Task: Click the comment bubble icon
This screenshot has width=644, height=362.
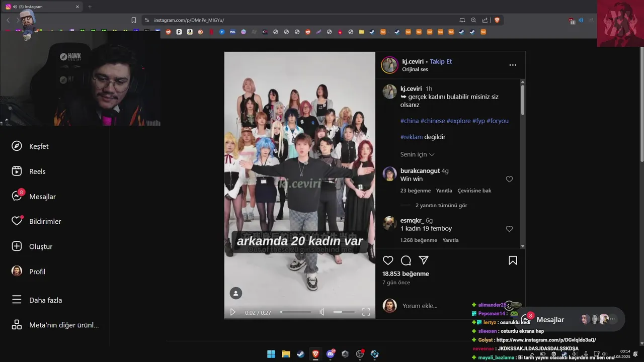Action: pos(406,260)
